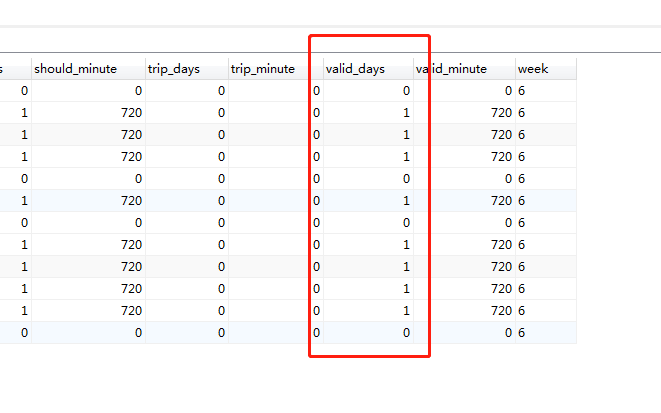The width and height of the screenshot is (661, 413).
Task: Select valid_days cell in the first row
Action: (368, 91)
